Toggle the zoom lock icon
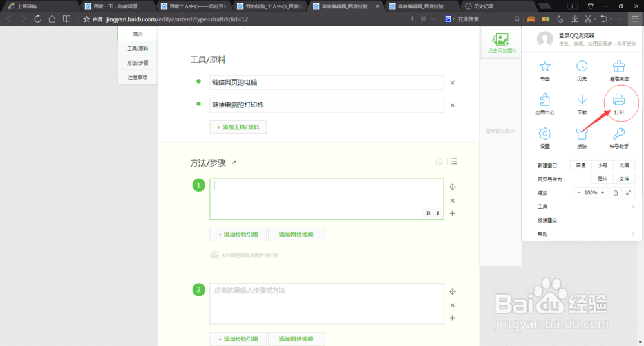 pos(615,193)
